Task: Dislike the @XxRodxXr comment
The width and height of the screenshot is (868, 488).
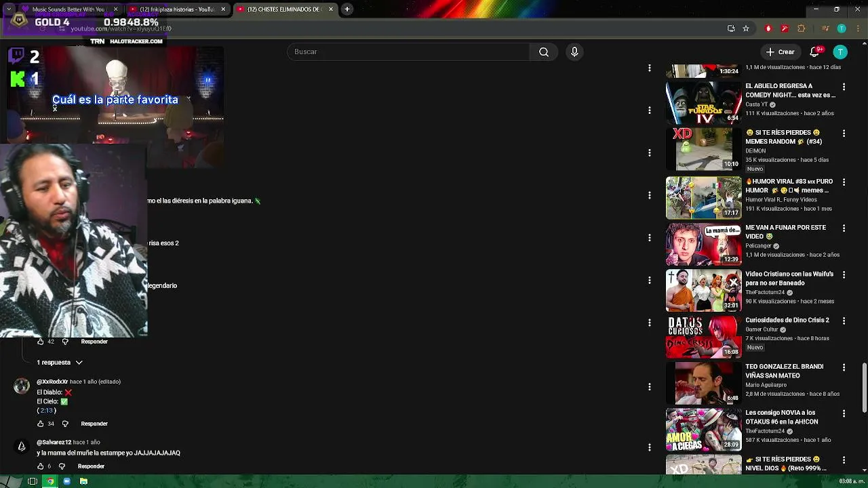Action: coord(65,424)
